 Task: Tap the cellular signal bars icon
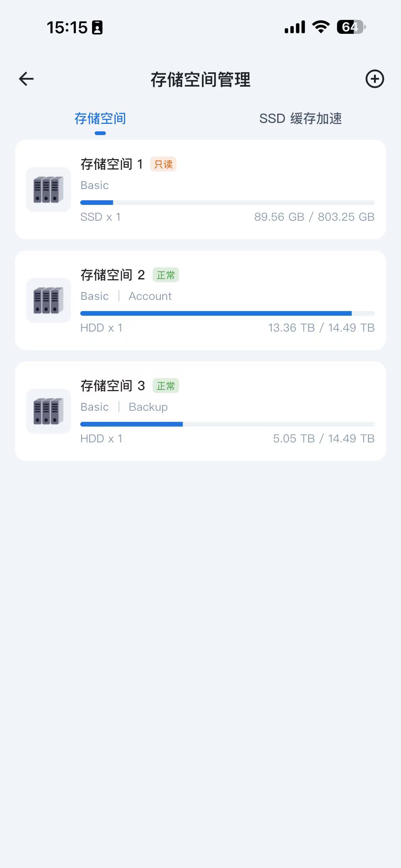(x=295, y=27)
